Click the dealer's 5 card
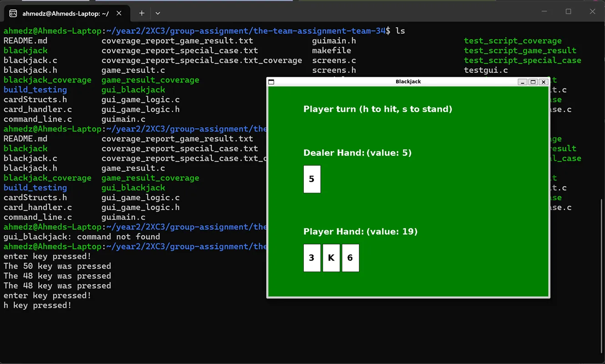The image size is (605, 364). 312,179
